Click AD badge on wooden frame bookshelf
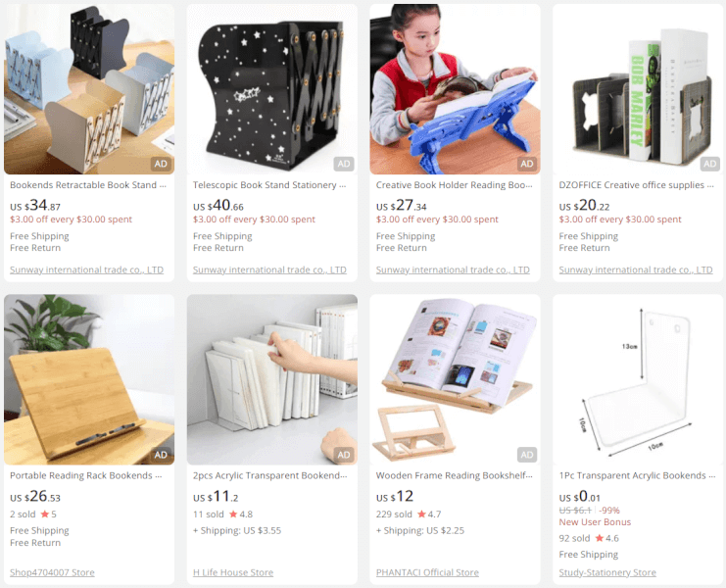Viewport: 726px width, 588px height. click(x=527, y=455)
